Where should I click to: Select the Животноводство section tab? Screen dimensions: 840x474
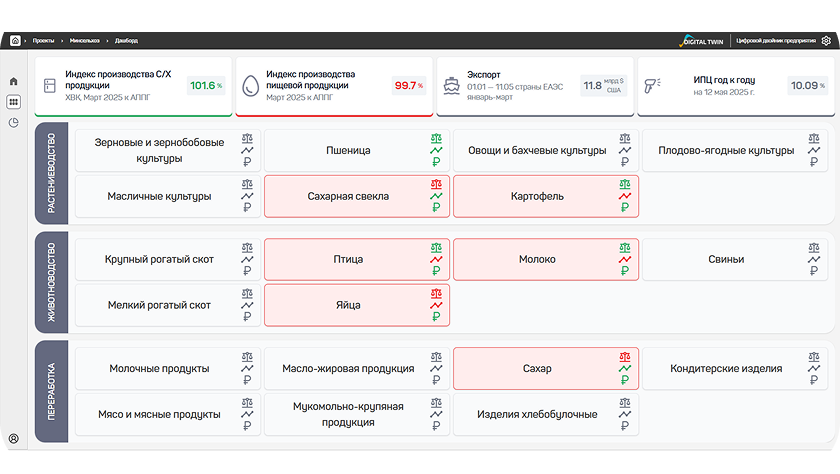coord(51,282)
